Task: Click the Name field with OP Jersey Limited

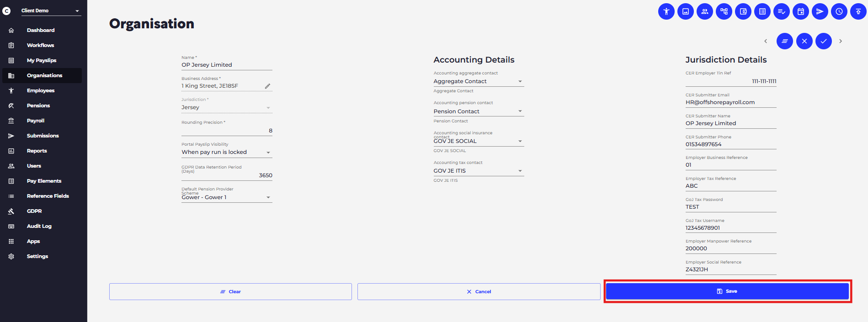Action: point(227,65)
